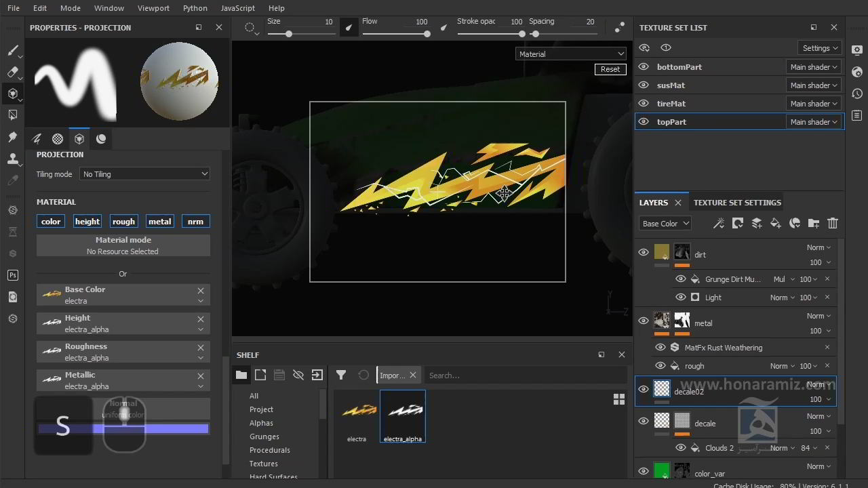Open the Tiling mode dropdown
868x488 pixels.
144,174
